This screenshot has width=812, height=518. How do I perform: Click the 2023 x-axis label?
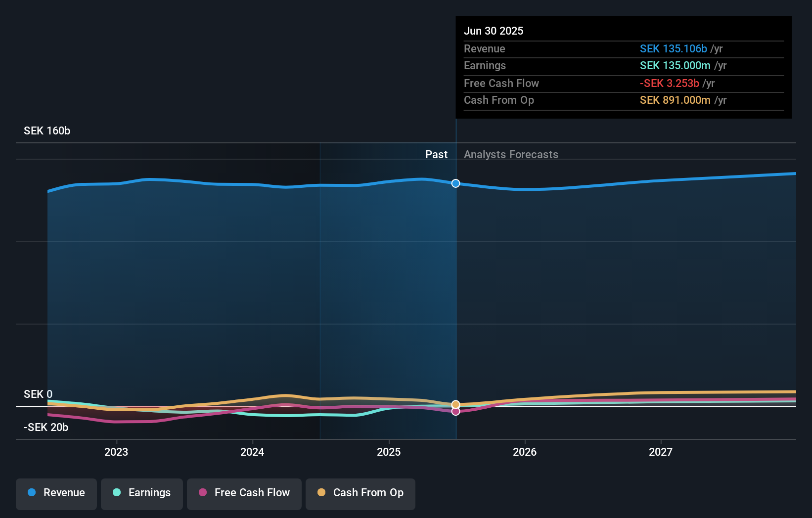[x=116, y=452]
